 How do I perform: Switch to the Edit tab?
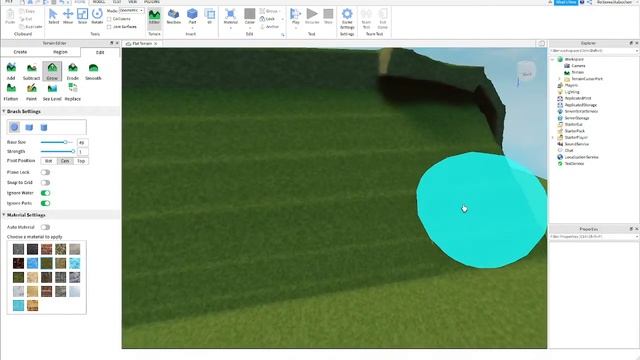[100, 52]
